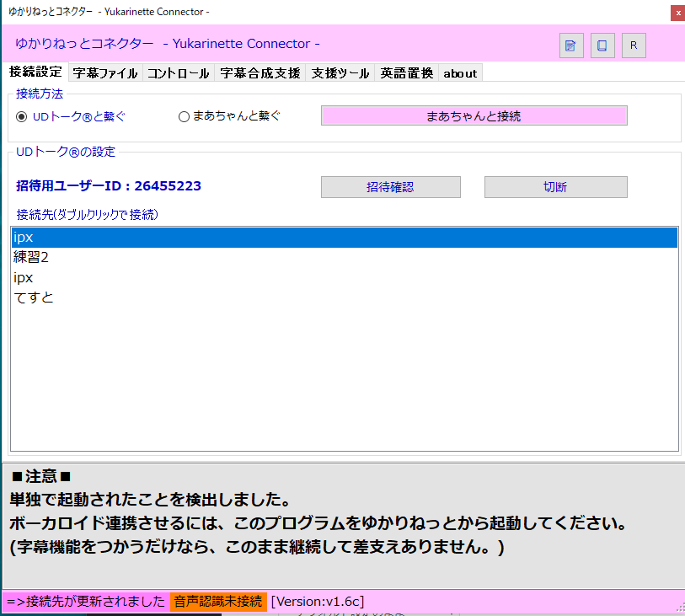The width and height of the screenshot is (685, 616).
Task: Switch to the 字幕合成支援 tab
Action: point(260,73)
